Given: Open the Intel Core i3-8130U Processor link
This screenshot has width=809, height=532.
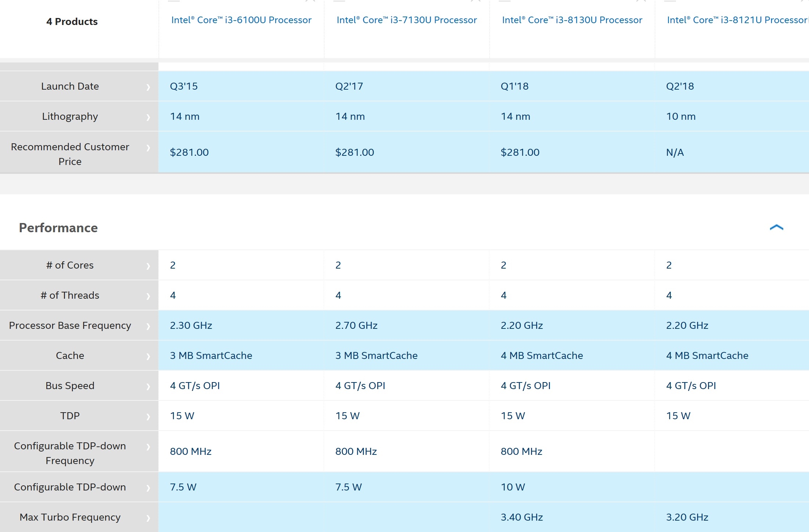Looking at the screenshot, I should click(572, 20).
